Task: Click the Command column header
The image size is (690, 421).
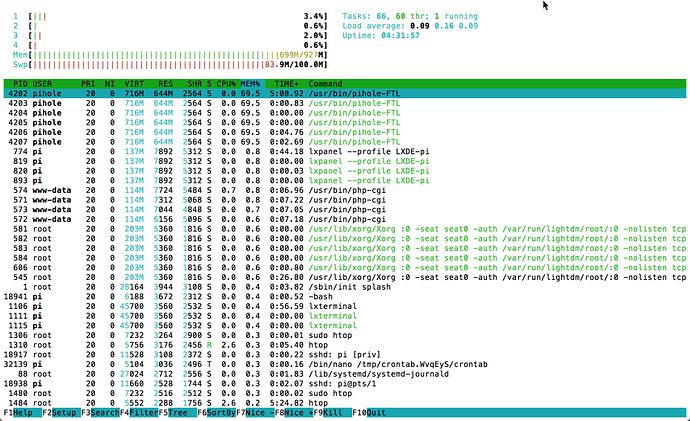Action: pyautogui.click(x=330, y=83)
